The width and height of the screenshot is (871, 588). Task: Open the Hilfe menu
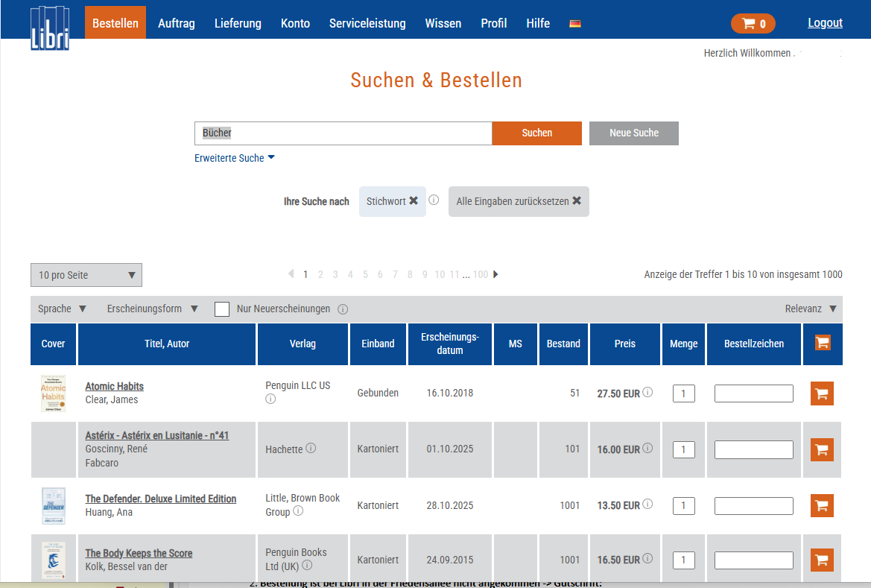538,23
